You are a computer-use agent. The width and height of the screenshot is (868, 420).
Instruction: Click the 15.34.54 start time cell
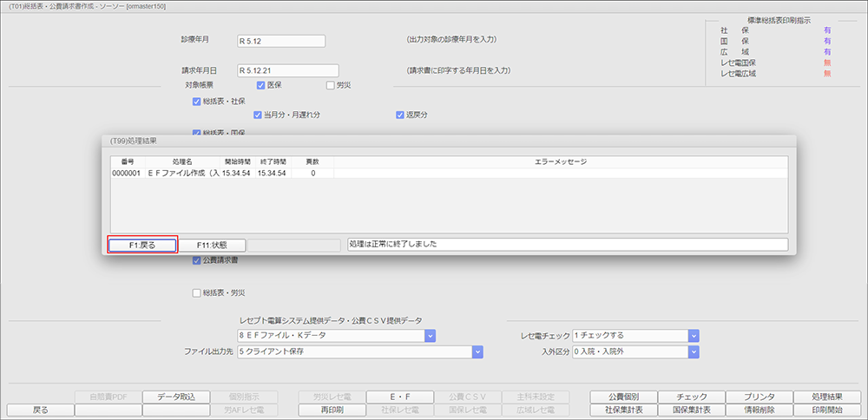pos(236,174)
